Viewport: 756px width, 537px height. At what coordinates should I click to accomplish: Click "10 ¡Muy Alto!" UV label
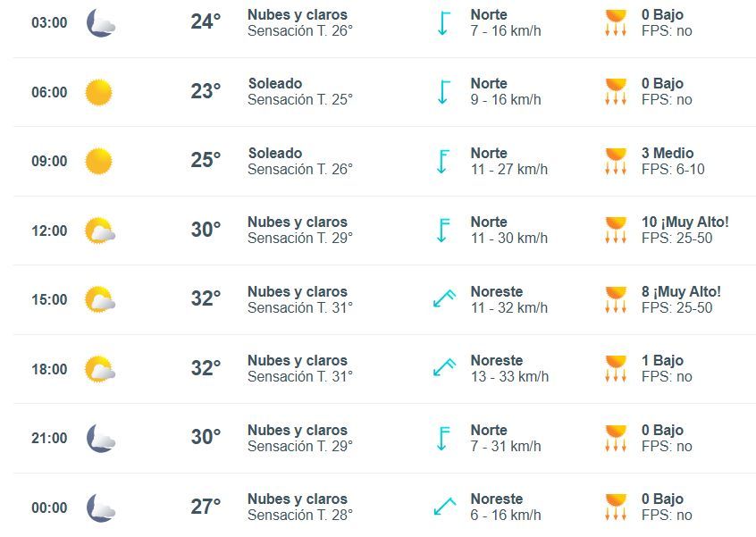pyautogui.click(x=685, y=222)
